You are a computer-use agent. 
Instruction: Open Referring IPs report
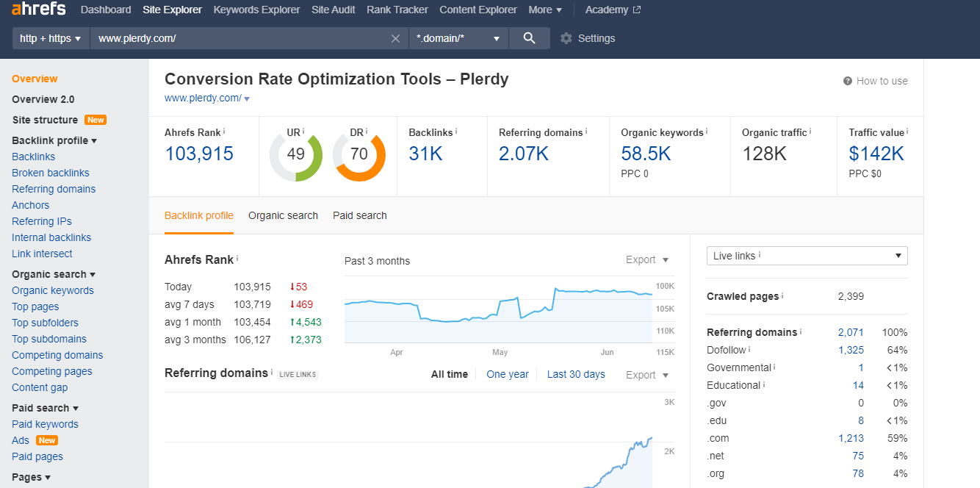pos(42,221)
